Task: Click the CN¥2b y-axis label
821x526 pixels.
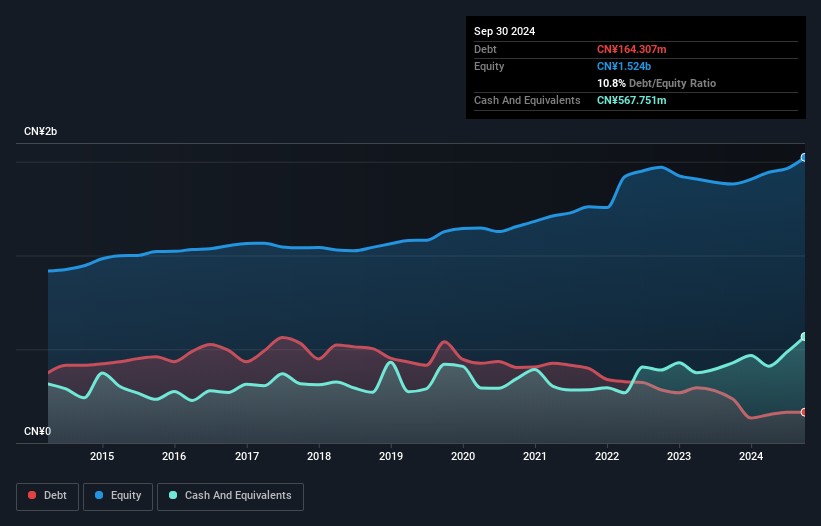Action: [x=40, y=131]
